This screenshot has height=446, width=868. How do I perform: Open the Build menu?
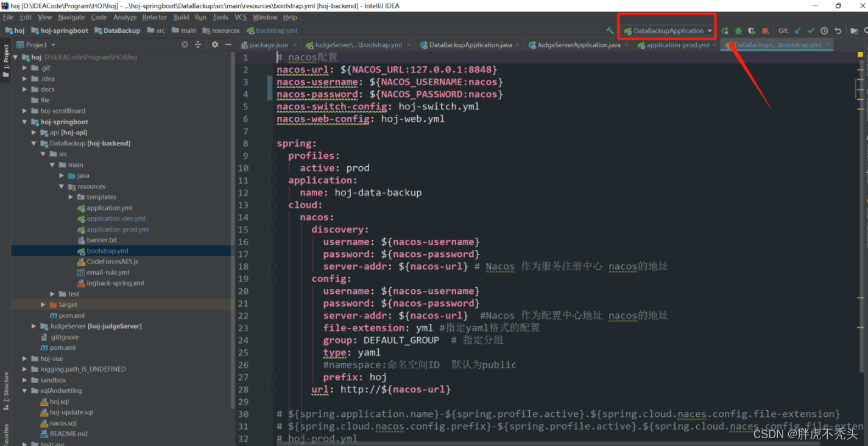182,17
